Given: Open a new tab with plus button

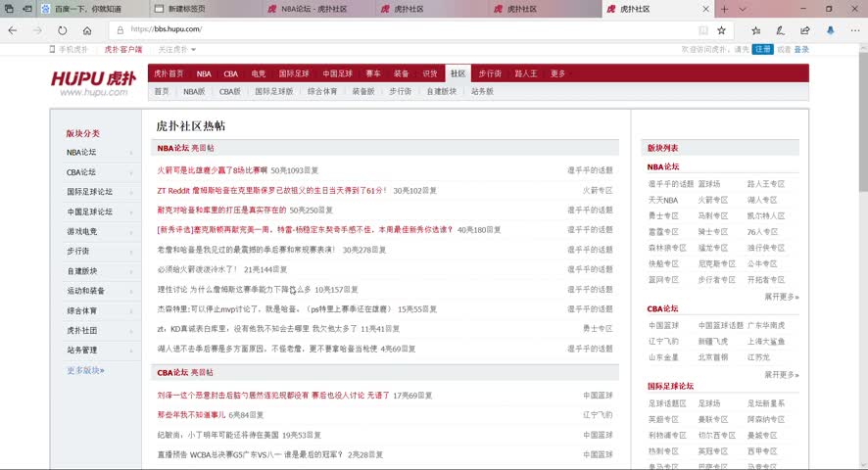Looking at the screenshot, I should pos(725,9).
